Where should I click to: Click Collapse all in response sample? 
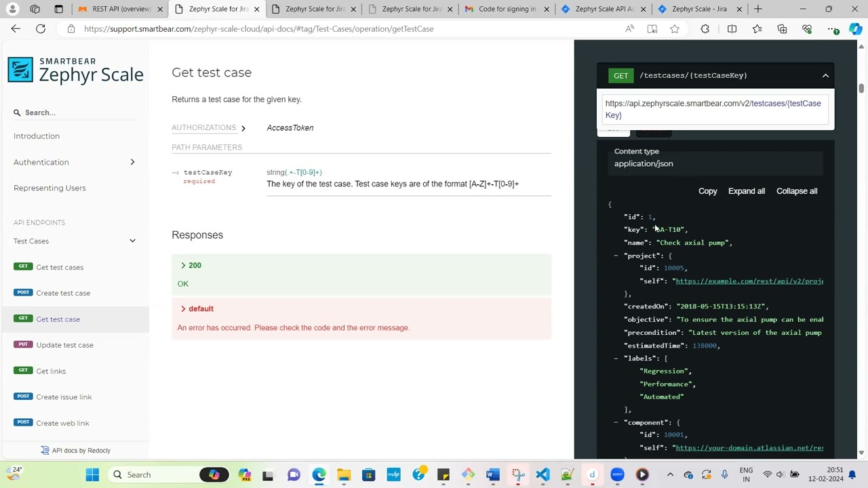pyautogui.click(x=797, y=191)
